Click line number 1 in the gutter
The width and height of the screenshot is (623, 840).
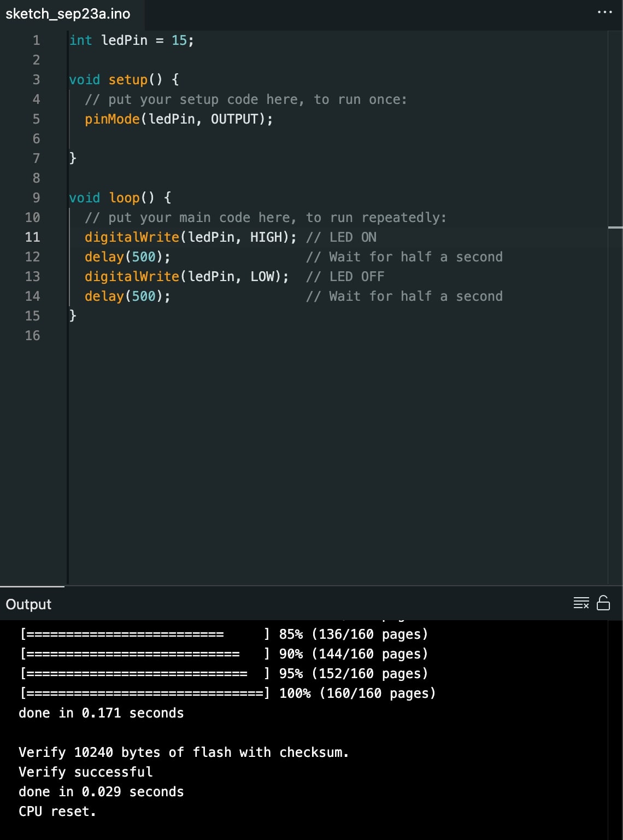36,40
